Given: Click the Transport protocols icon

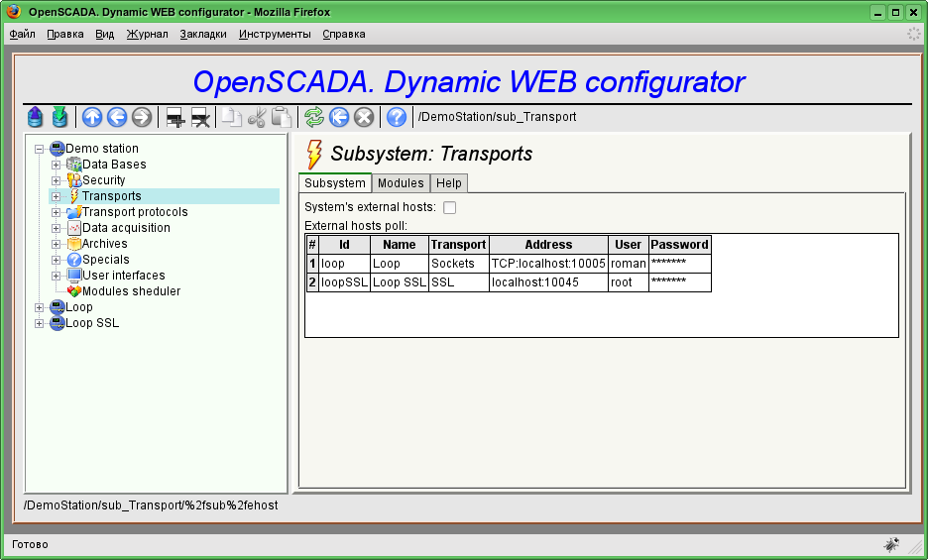Looking at the screenshot, I should coord(74,211).
